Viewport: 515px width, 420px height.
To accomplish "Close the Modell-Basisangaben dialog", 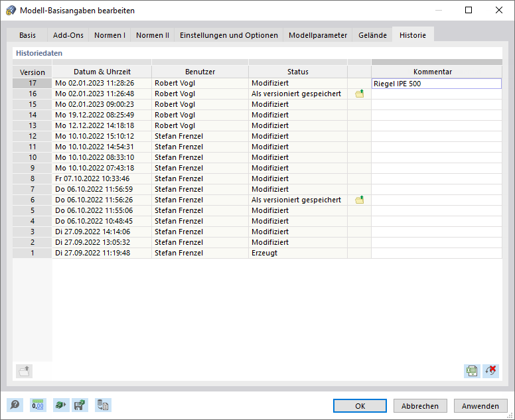I will [x=499, y=10].
